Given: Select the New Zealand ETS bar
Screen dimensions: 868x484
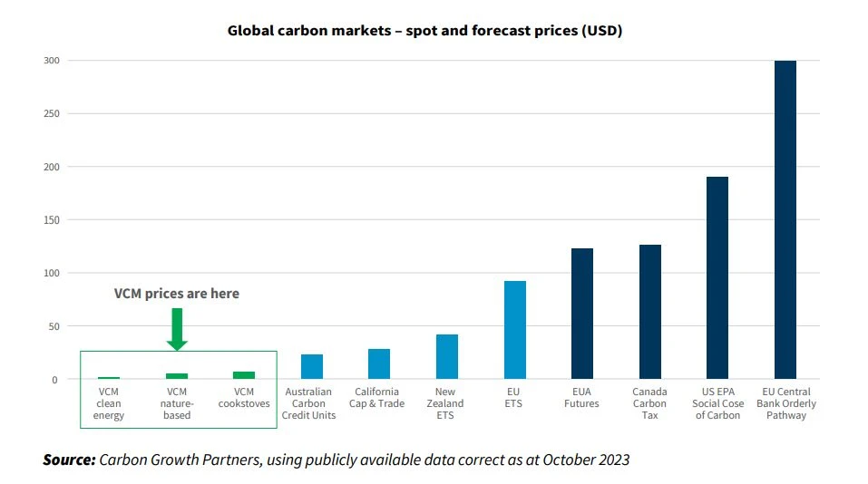Looking at the screenshot, I should click(x=447, y=356).
